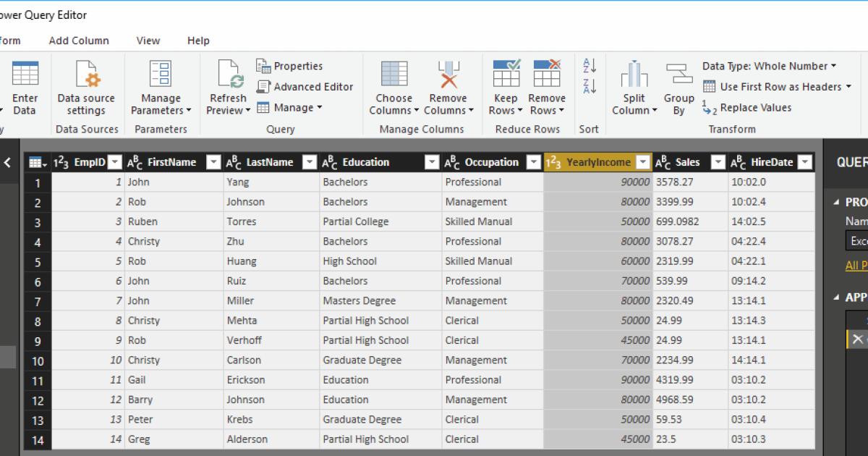This screenshot has height=456, width=868.
Task: Select the Keep Rows tool
Action: click(505, 87)
